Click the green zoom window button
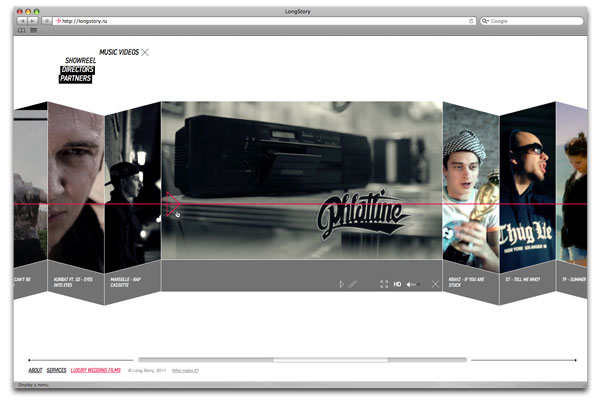This screenshot has height=400, width=600. click(37, 11)
